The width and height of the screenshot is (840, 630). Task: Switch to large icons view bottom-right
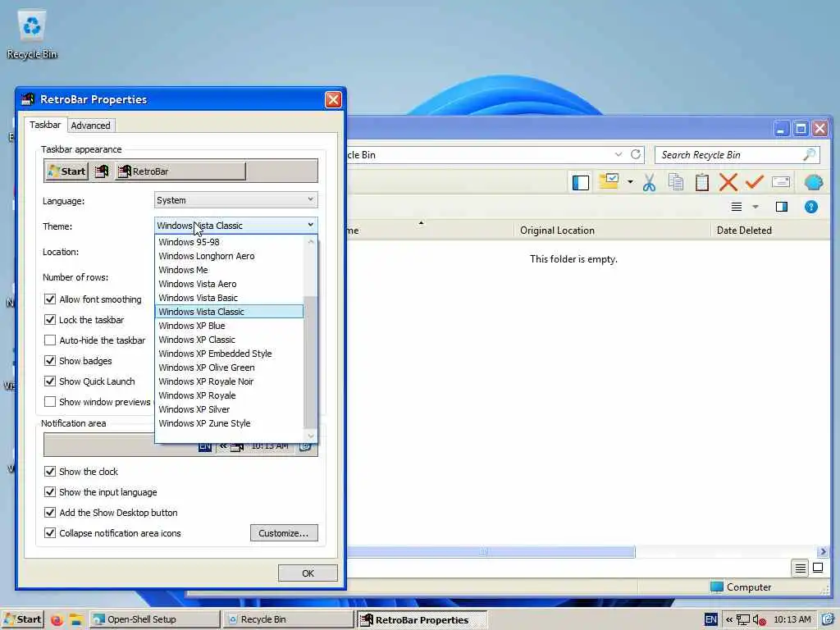pos(818,568)
